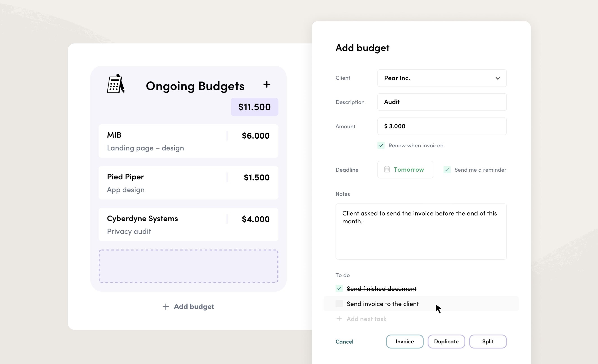The image size is (598, 364).
Task: Click the plus icon next to Ongoing Budgets
Action: 267,84
